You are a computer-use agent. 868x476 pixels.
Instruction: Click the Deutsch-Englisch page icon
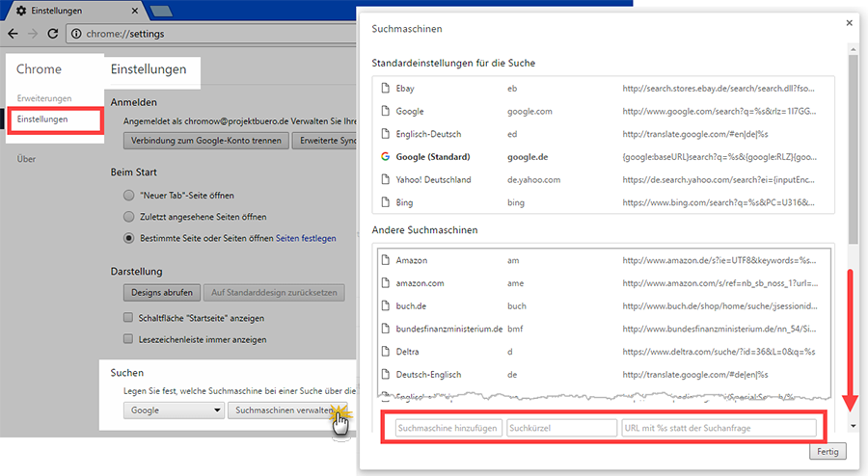pos(385,374)
